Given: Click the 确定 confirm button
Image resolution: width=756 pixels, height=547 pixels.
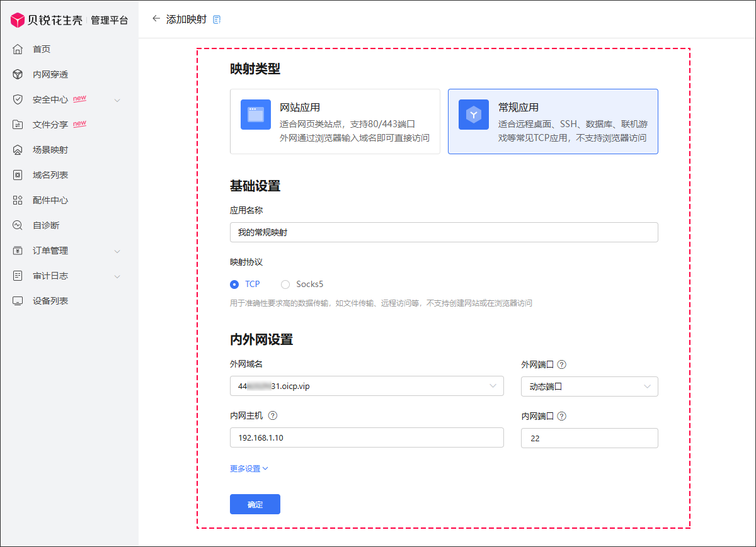Looking at the screenshot, I should coord(255,504).
